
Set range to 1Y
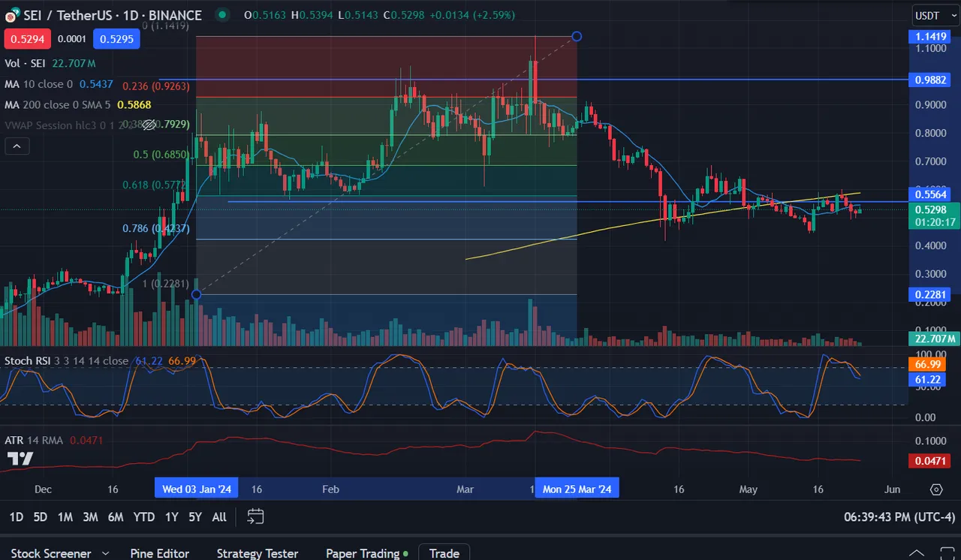pyautogui.click(x=172, y=516)
